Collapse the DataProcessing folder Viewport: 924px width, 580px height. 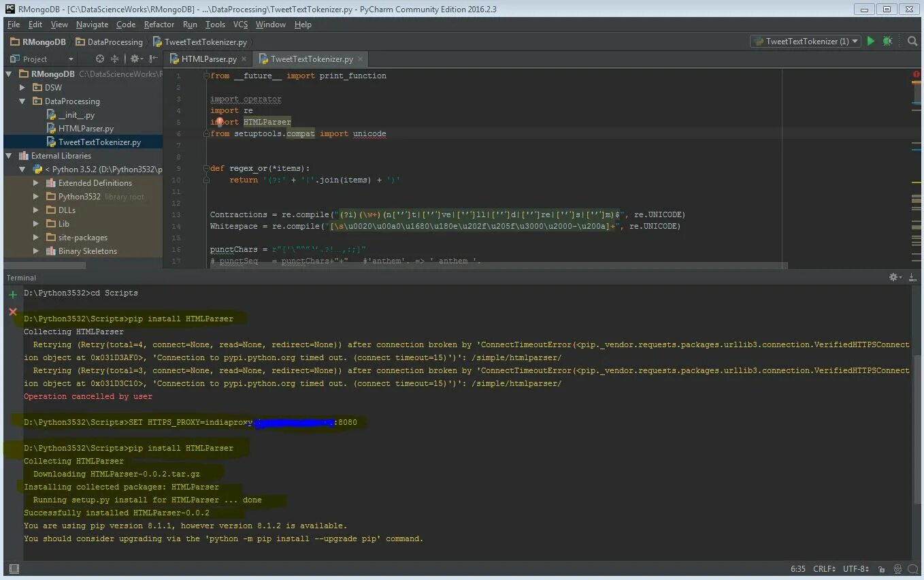[x=22, y=101]
